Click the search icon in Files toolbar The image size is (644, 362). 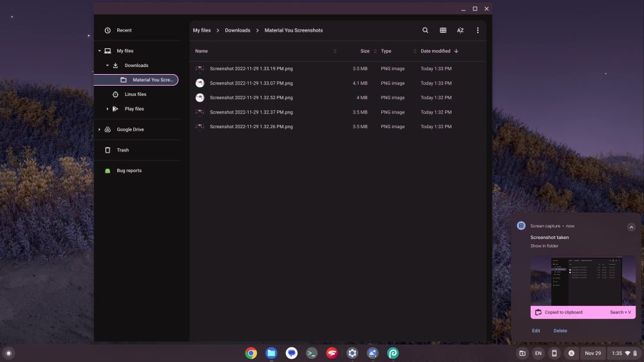425,30
